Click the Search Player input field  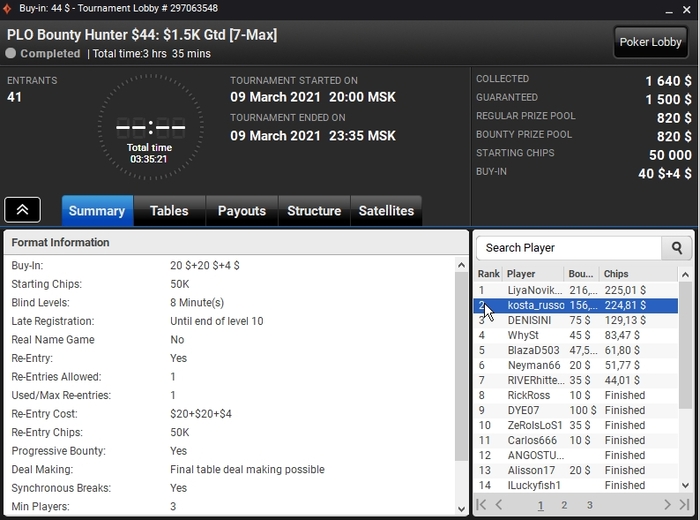point(569,248)
